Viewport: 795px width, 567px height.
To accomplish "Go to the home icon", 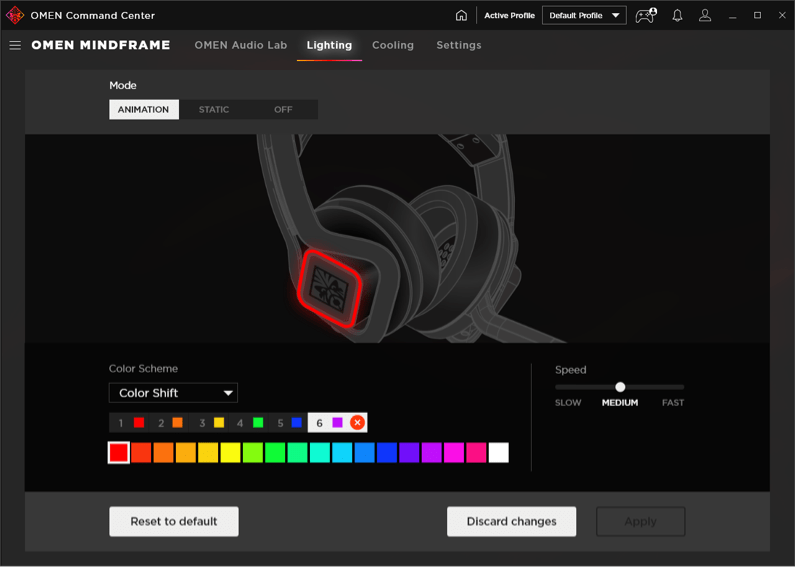I will coord(461,15).
